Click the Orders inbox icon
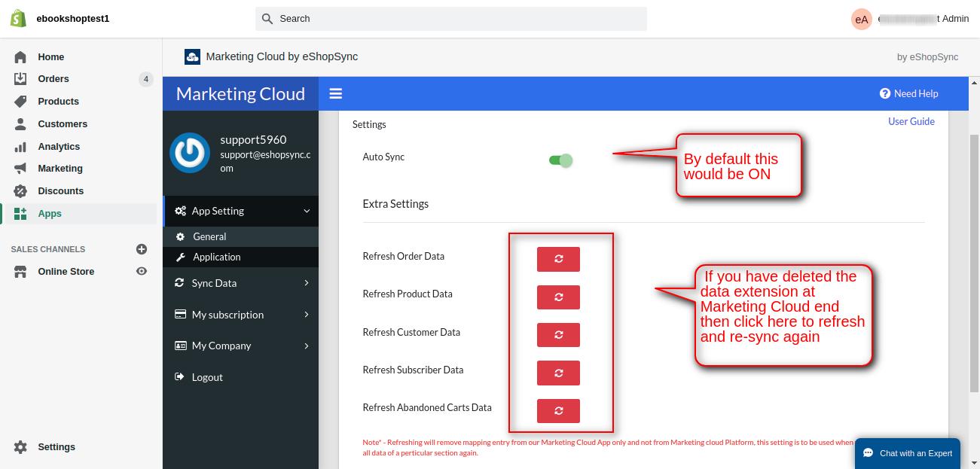Viewport: 980px width, 469px height. click(20, 79)
